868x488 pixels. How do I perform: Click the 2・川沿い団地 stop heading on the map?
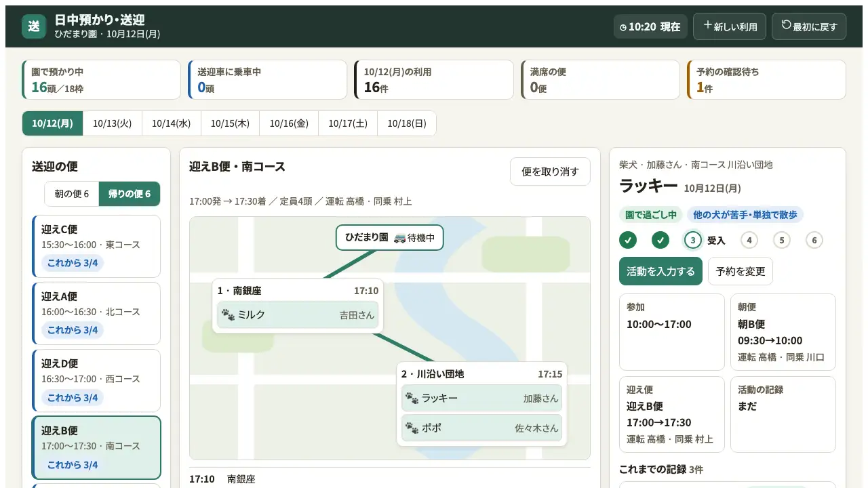pyautogui.click(x=433, y=374)
